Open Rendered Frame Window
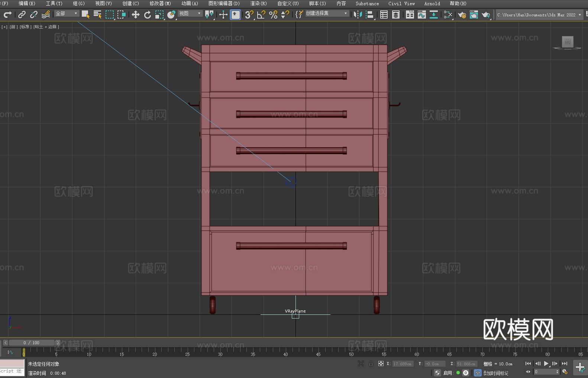Image resolution: width=588 pixels, height=378 pixels. click(x=474, y=14)
